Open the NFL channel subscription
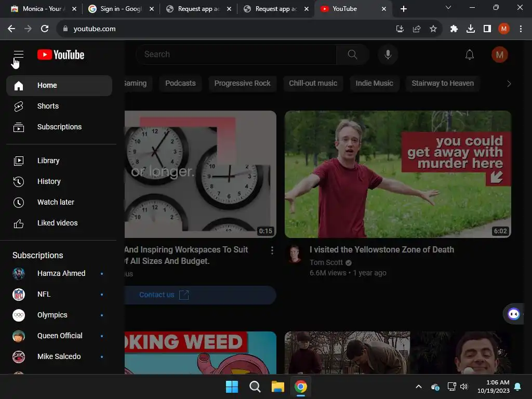The height and width of the screenshot is (399, 532). click(59, 294)
